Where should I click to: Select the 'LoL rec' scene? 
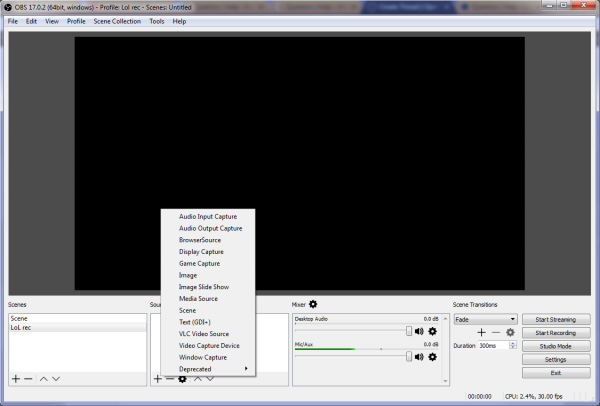coord(77,328)
